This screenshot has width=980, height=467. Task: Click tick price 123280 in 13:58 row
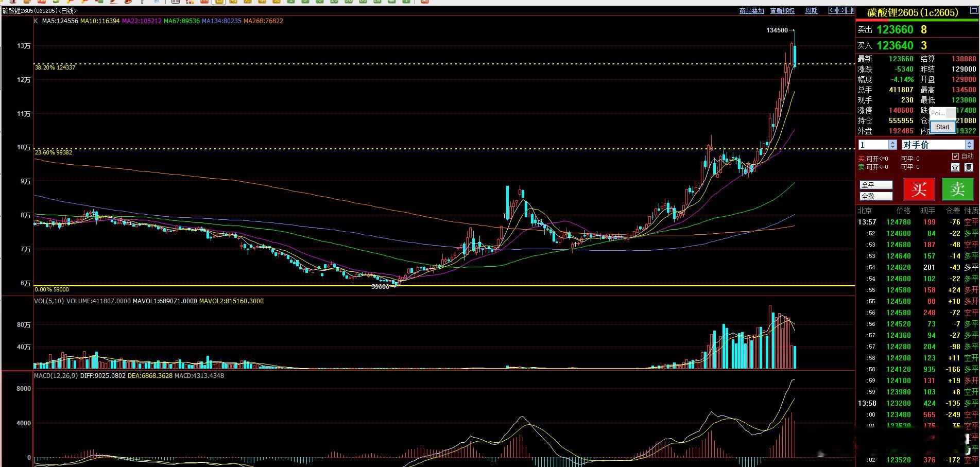tap(899, 404)
